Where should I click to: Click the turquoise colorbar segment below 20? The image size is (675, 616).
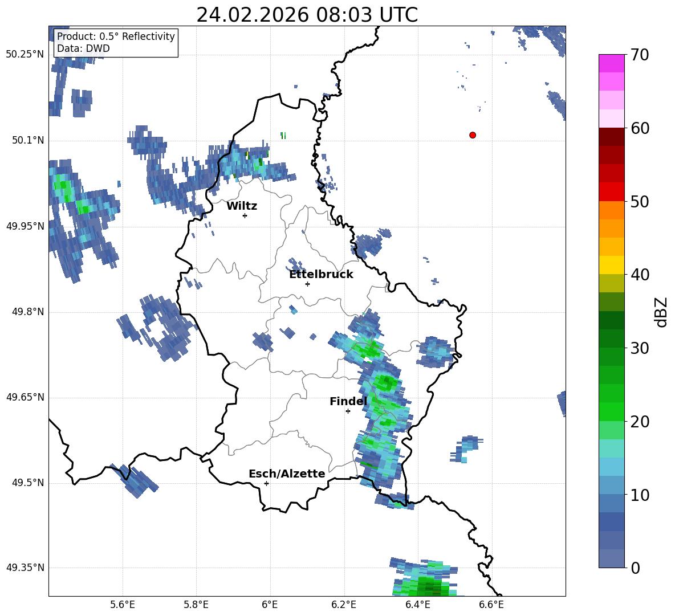[x=611, y=448]
